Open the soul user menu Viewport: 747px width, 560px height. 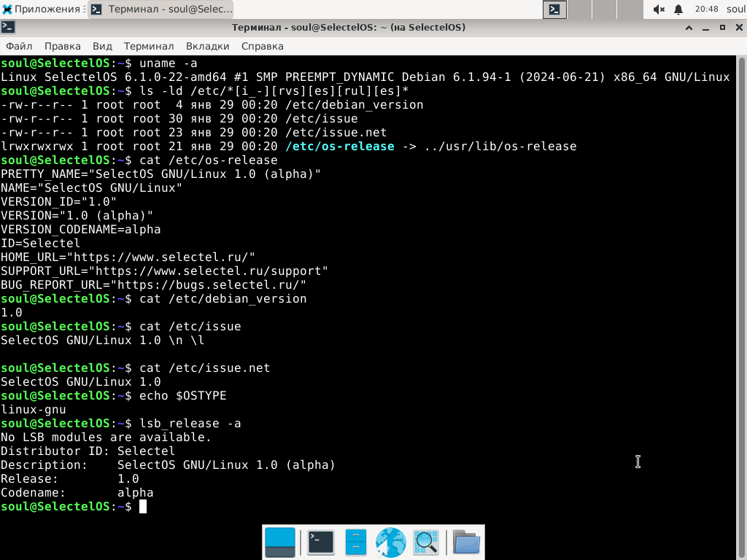tap(736, 9)
